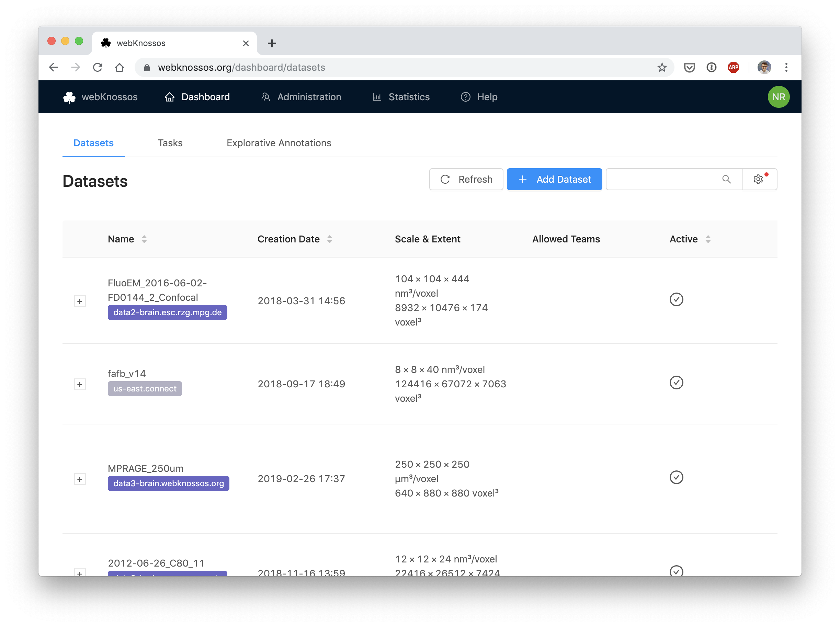The width and height of the screenshot is (840, 627).
Task: Click the search magnifier icon
Action: point(726,179)
